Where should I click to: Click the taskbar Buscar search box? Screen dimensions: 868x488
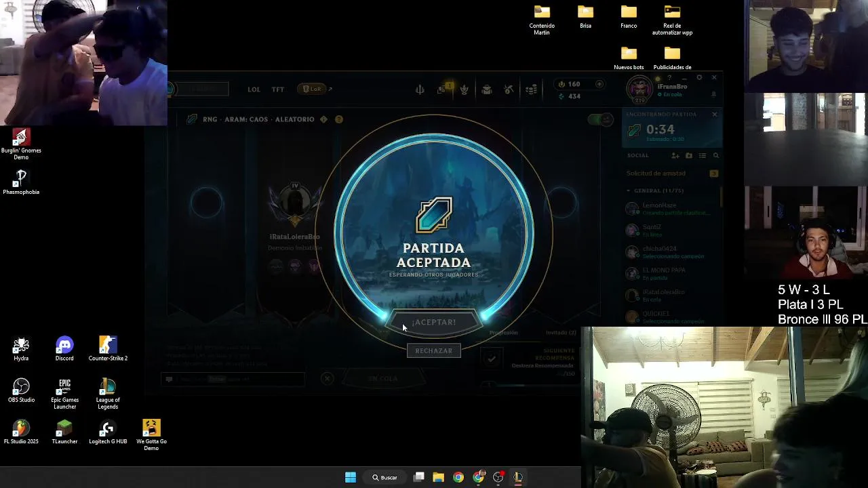point(385,477)
